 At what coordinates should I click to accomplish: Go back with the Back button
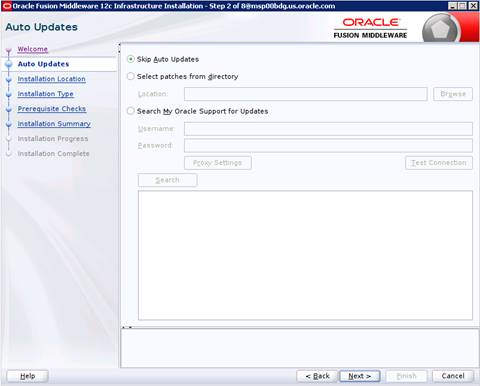click(x=317, y=376)
